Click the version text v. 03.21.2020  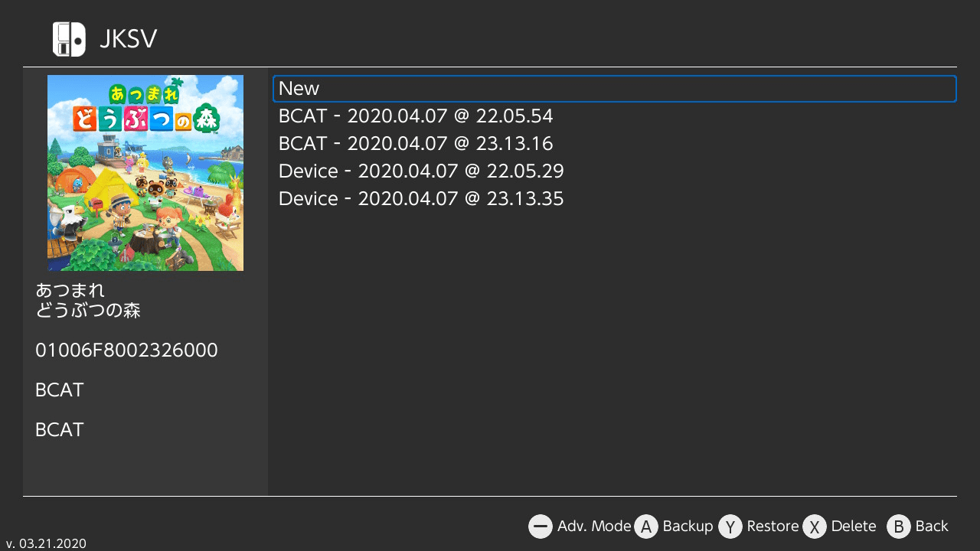(46, 543)
